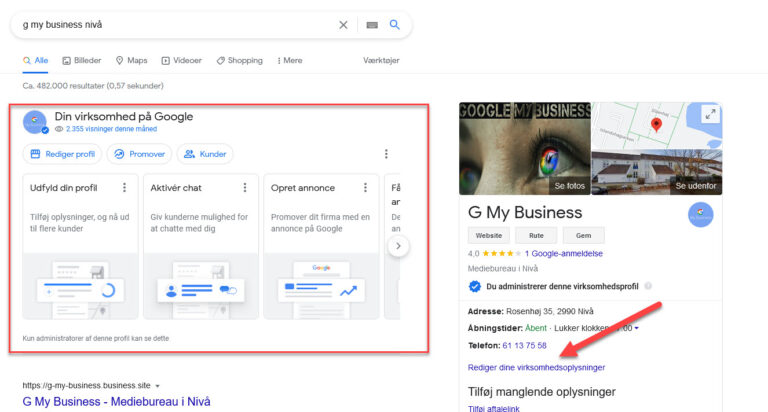Open Udfyld din profil card options

[x=124, y=188]
